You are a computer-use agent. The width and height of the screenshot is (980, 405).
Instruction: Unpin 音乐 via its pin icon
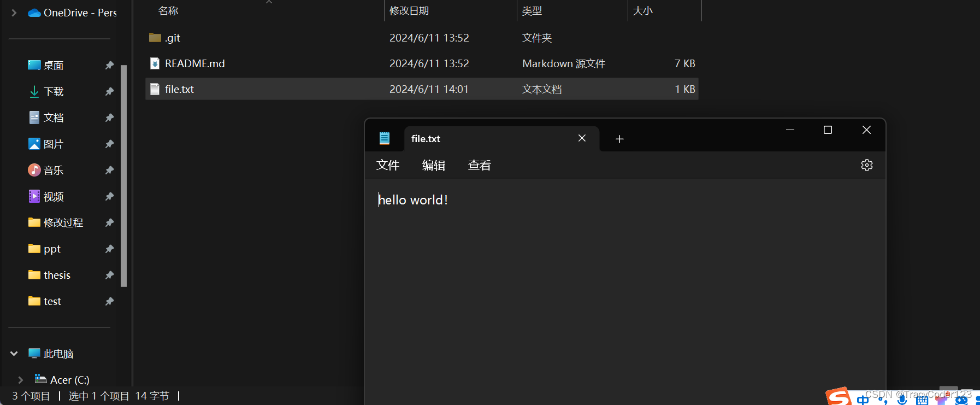109,170
